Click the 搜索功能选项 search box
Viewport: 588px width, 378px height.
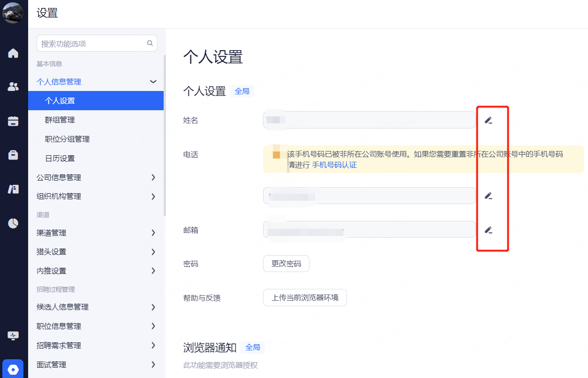(93, 44)
